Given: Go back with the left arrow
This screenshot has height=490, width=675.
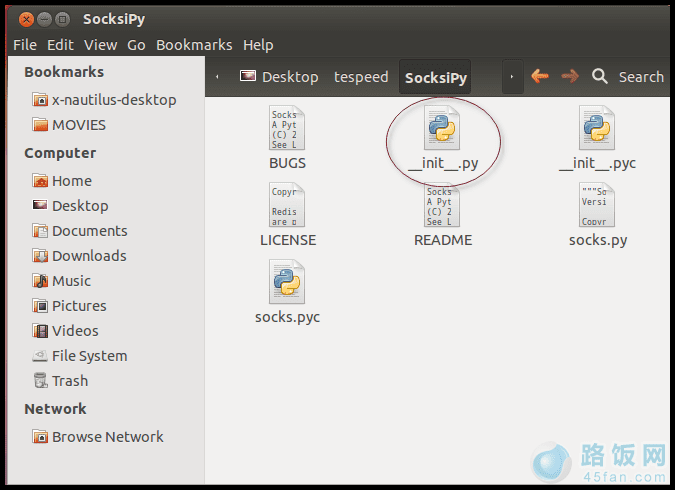Looking at the screenshot, I should tap(540, 76).
